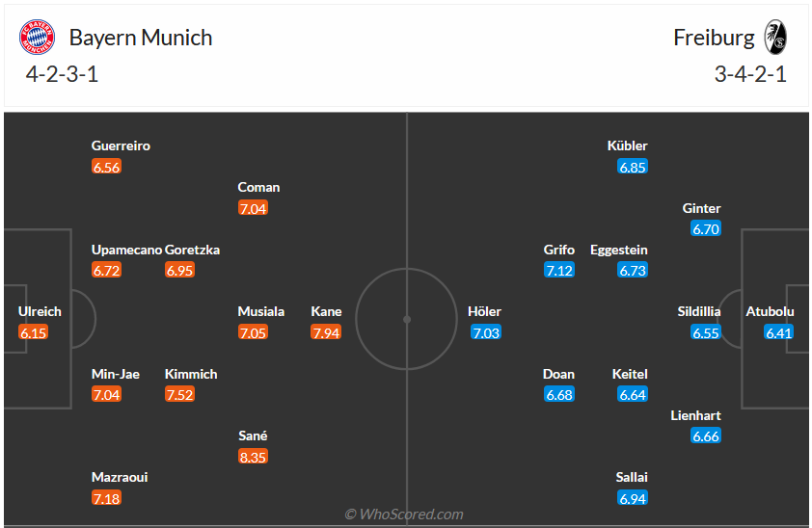
Task: Click the Bayern Munich club crest
Action: tap(38, 38)
